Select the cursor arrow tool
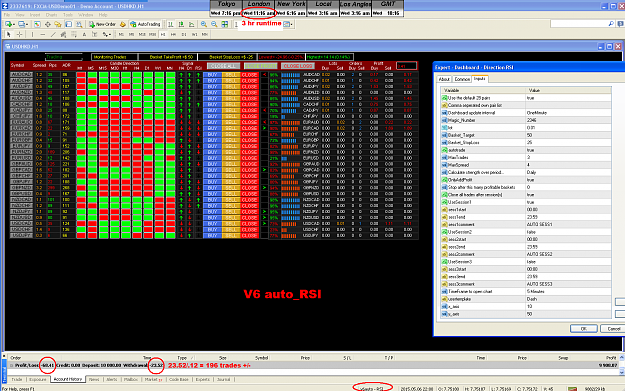Image resolution: width=625 pixels, height=391 pixels. click(x=8, y=35)
